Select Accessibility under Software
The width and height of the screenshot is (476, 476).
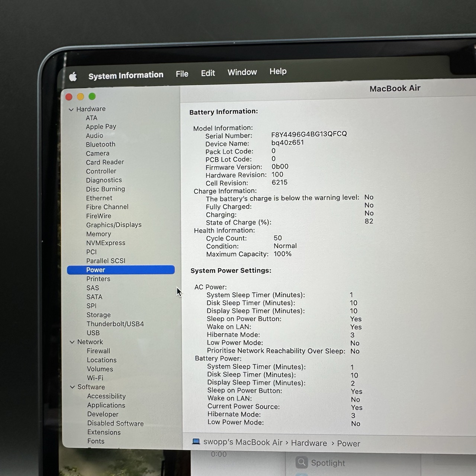106,396
